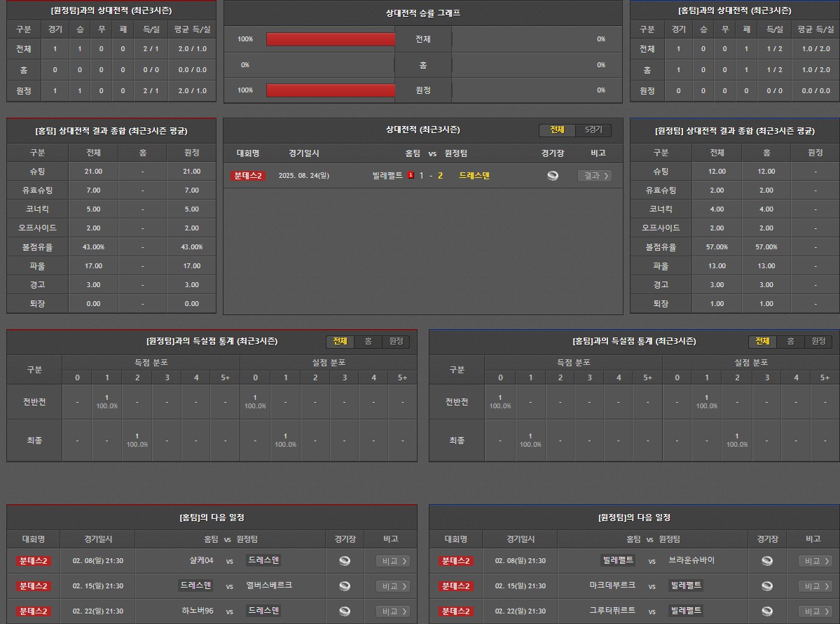Click stadium icon in 그루터퓌르트 vs 빌레펠트 row
The height and width of the screenshot is (624, 840).
767,611
